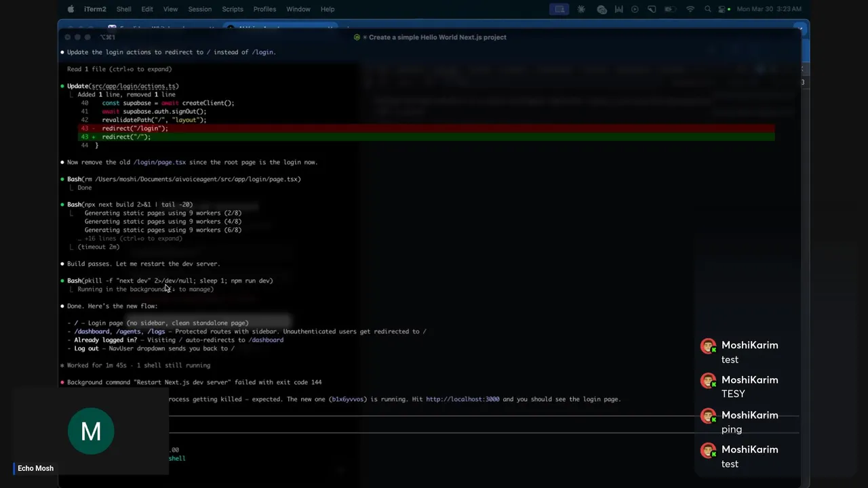Click MoshiKarim avatar beside 'TESY' message

[709, 381]
